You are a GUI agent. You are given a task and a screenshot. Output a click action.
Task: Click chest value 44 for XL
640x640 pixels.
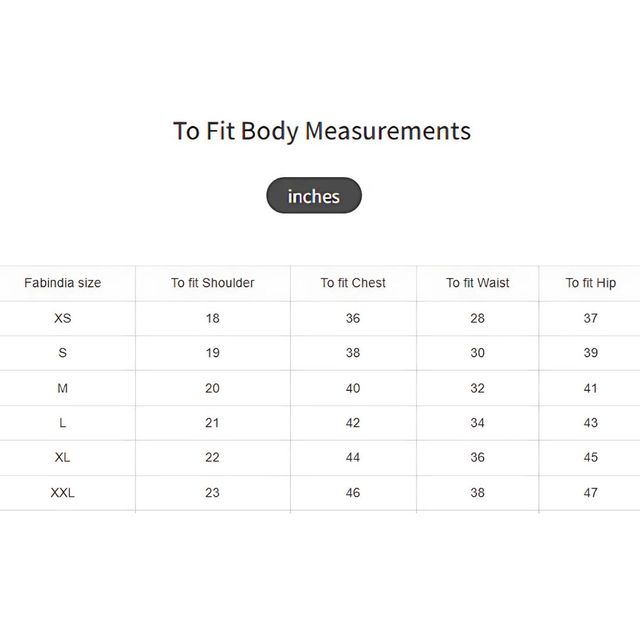point(353,457)
